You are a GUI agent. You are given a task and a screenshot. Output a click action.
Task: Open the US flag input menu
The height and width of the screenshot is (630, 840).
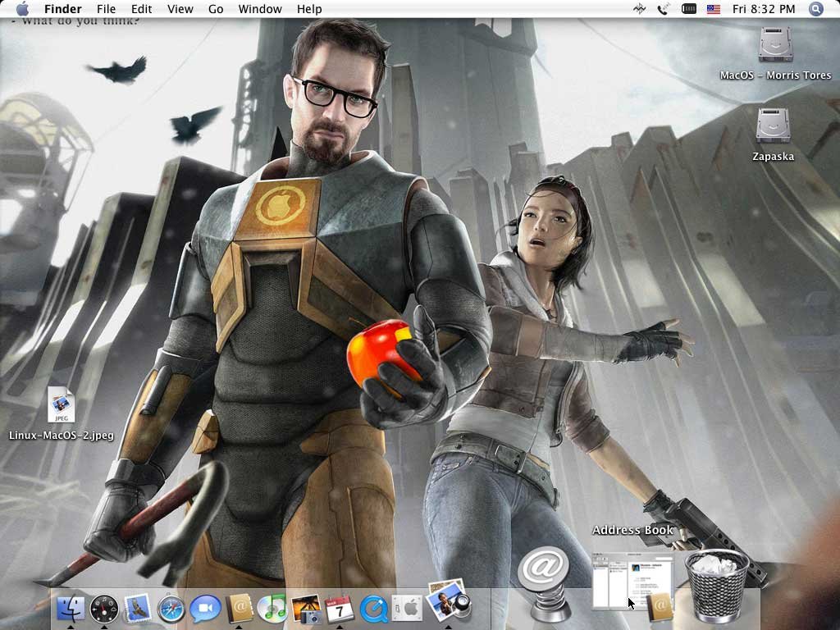click(x=714, y=9)
